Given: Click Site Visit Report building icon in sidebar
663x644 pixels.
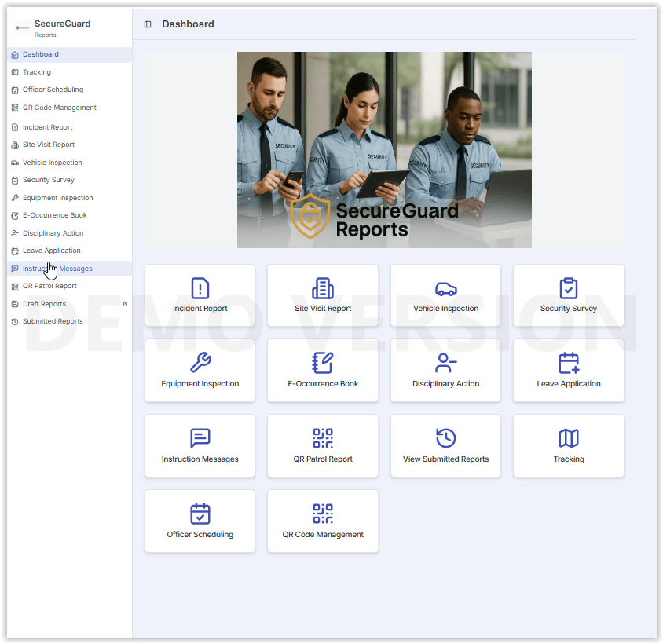Looking at the screenshot, I should pos(15,145).
